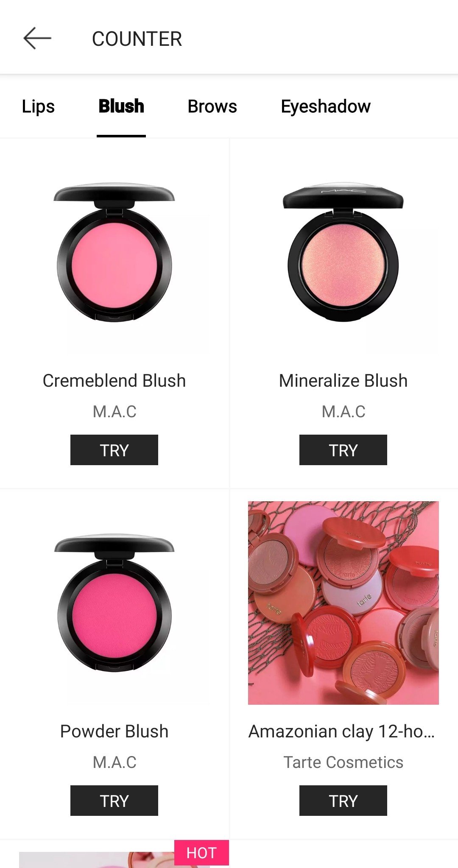This screenshot has width=458, height=868.
Task: Click the Tarte Cosmetics brand label
Action: click(x=343, y=762)
